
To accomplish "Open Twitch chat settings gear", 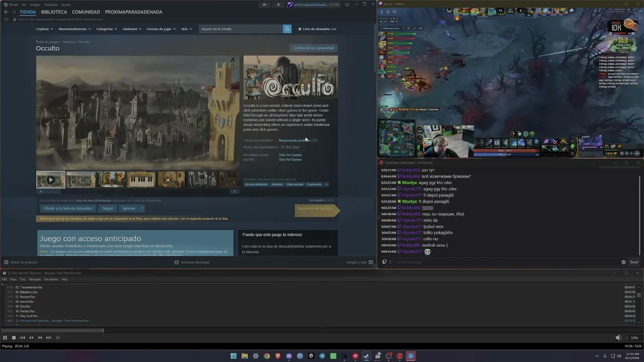I will tap(624, 262).
